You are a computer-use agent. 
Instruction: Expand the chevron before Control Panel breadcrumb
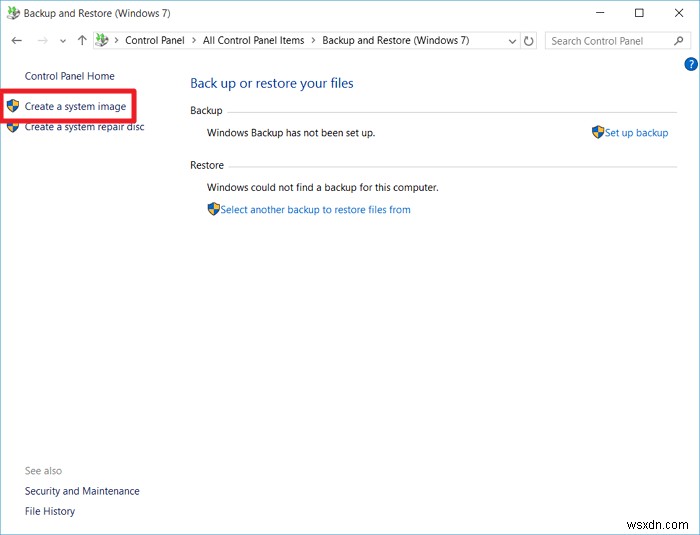(117, 41)
